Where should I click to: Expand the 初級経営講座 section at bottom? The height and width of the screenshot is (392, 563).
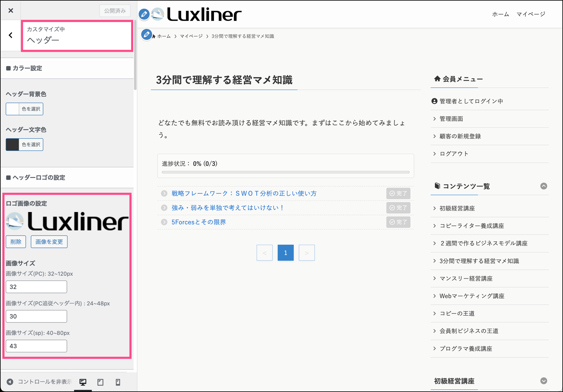[x=543, y=381]
